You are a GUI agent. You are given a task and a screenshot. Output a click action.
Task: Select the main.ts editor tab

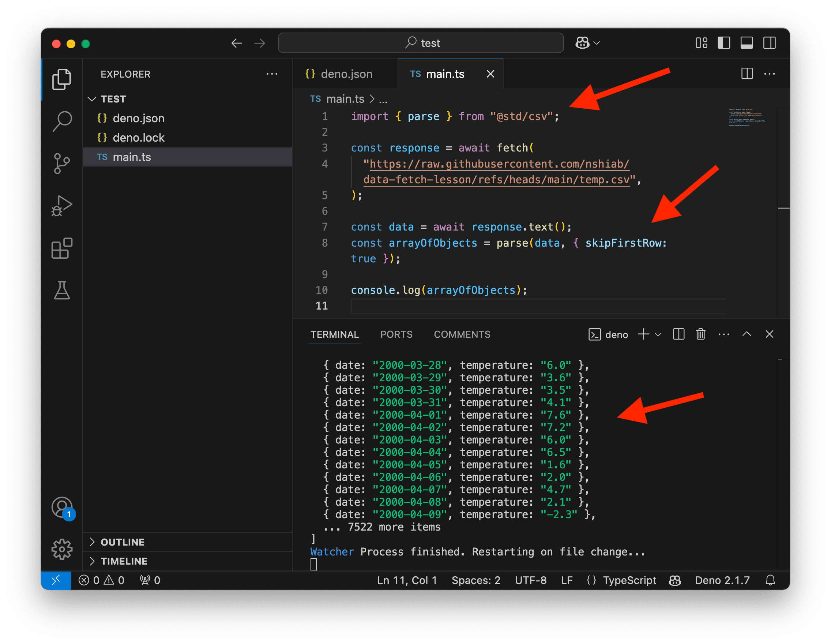(x=451, y=74)
